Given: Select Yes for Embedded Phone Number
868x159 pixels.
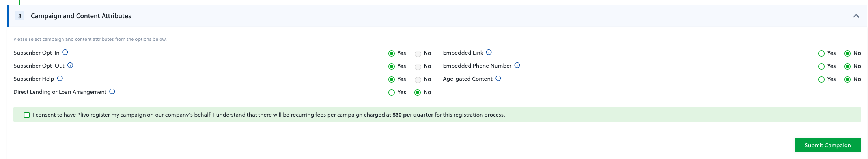Looking at the screenshot, I should tap(821, 66).
